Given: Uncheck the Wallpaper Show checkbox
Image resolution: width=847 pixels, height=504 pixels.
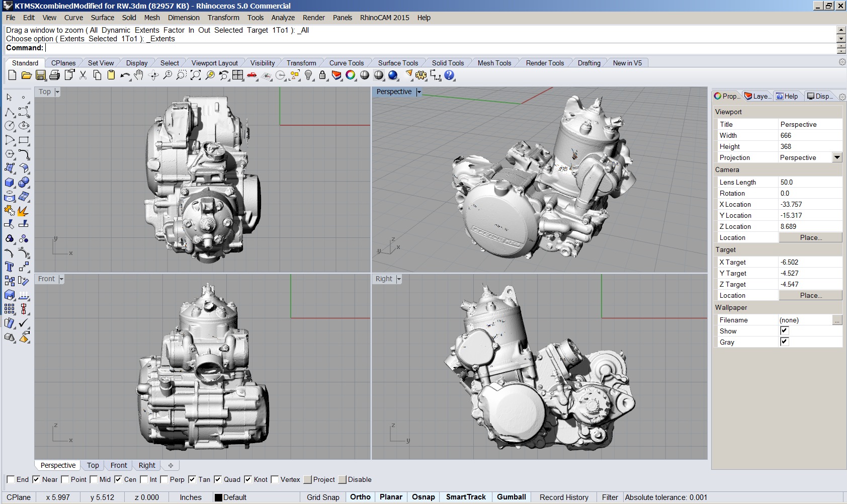Looking at the screenshot, I should tap(784, 330).
